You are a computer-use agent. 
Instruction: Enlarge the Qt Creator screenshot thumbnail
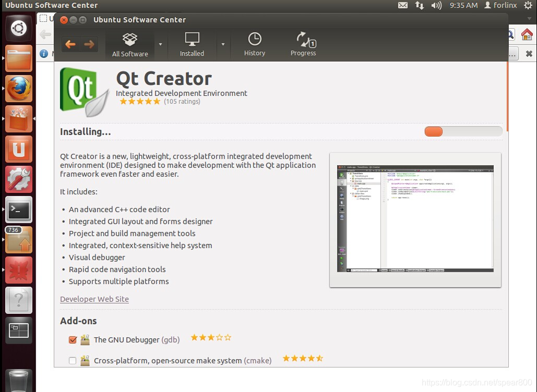(x=415, y=219)
